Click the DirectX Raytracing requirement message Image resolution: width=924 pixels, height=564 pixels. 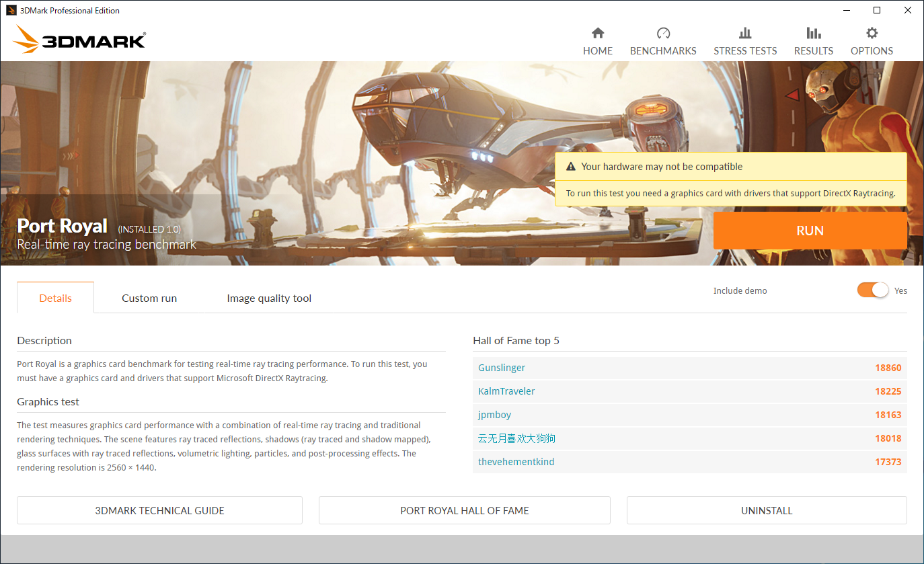coord(731,193)
